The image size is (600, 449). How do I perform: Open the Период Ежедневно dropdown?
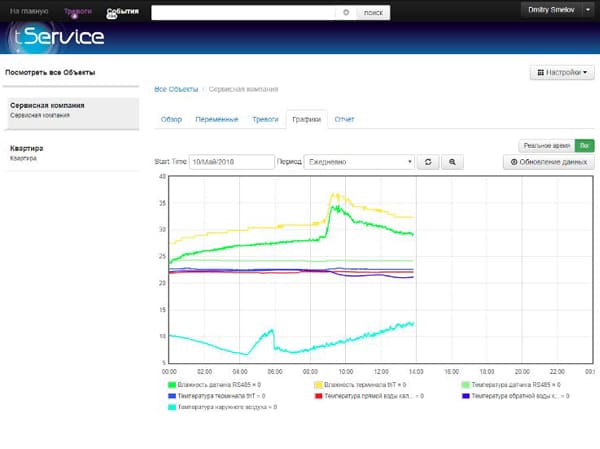coord(360,162)
